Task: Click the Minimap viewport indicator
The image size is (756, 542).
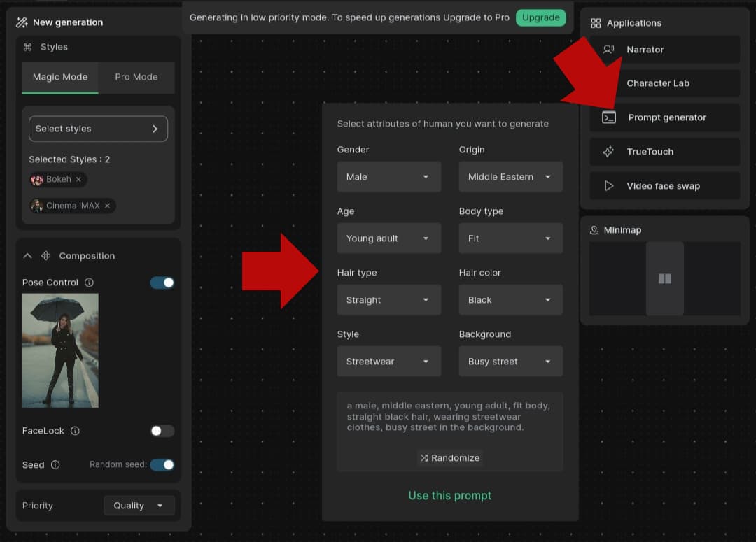Action: click(665, 278)
